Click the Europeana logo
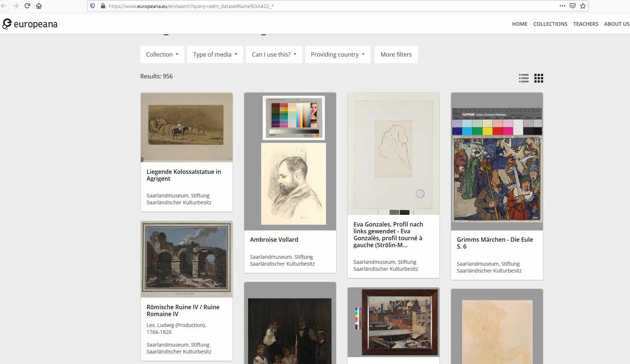630x364 pixels. (30, 24)
